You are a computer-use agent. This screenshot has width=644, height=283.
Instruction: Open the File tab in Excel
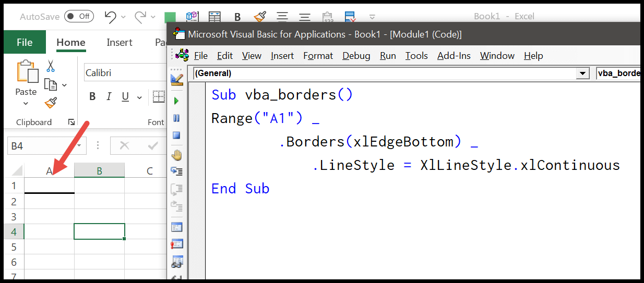[25, 42]
